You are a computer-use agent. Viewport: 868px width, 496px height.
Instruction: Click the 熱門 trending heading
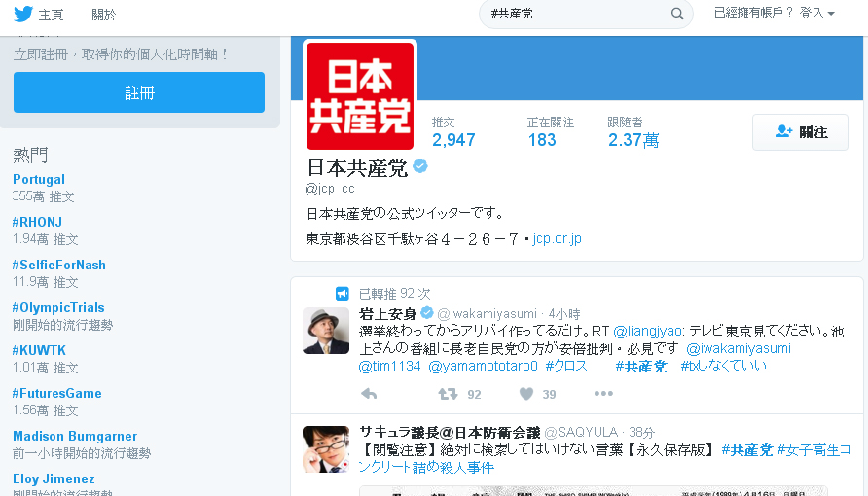point(30,155)
